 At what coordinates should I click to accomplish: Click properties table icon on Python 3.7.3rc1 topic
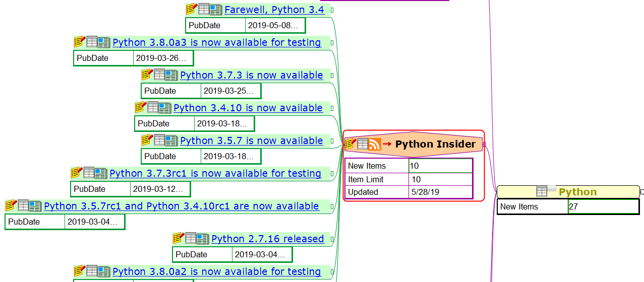(89, 172)
